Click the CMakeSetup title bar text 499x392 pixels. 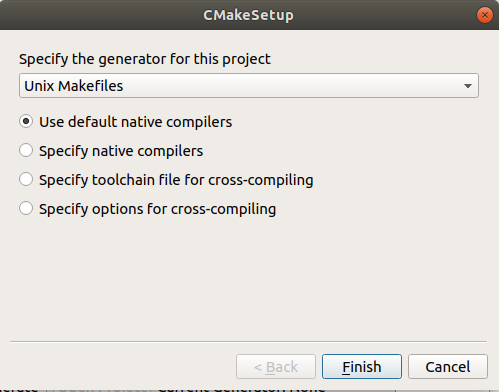click(x=248, y=15)
